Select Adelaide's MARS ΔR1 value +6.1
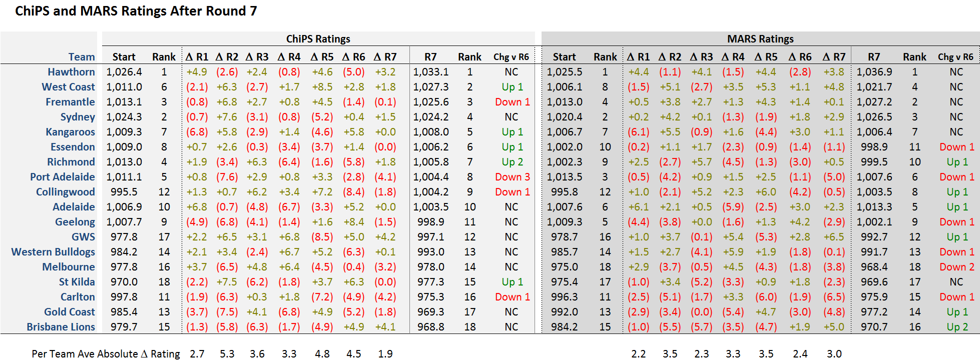The width and height of the screenshot is (980, 361). click(x=639, y=207)
